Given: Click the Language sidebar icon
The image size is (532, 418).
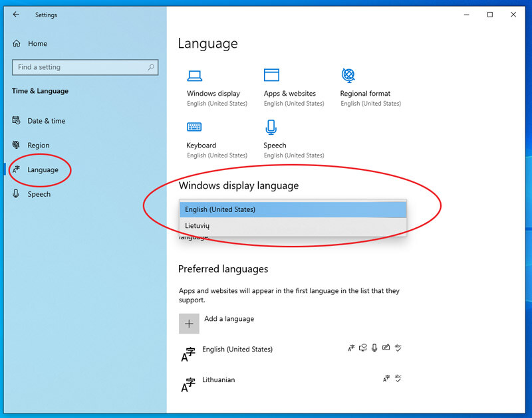Looking at the screenshot, I should coord(16,169).
